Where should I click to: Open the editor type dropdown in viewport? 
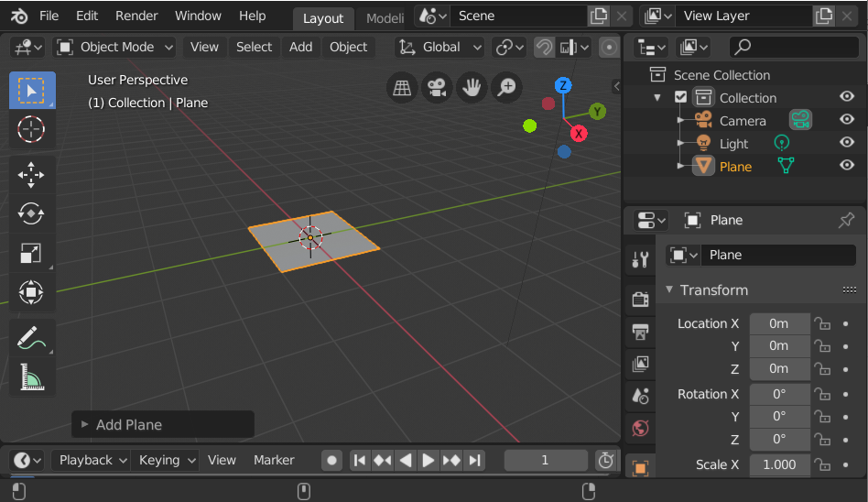click(x=27, y=48)
